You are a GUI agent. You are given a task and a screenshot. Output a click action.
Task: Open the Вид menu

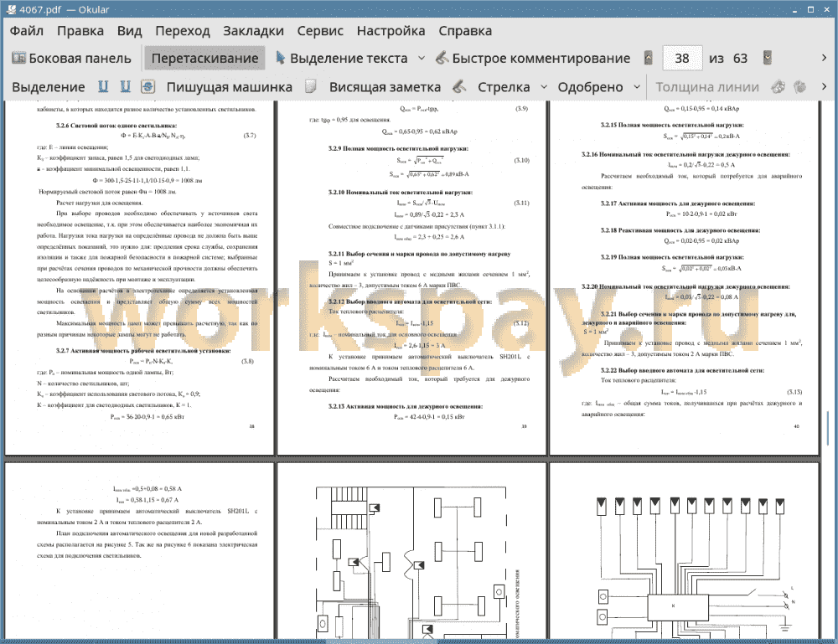click(x=129, y=30)
